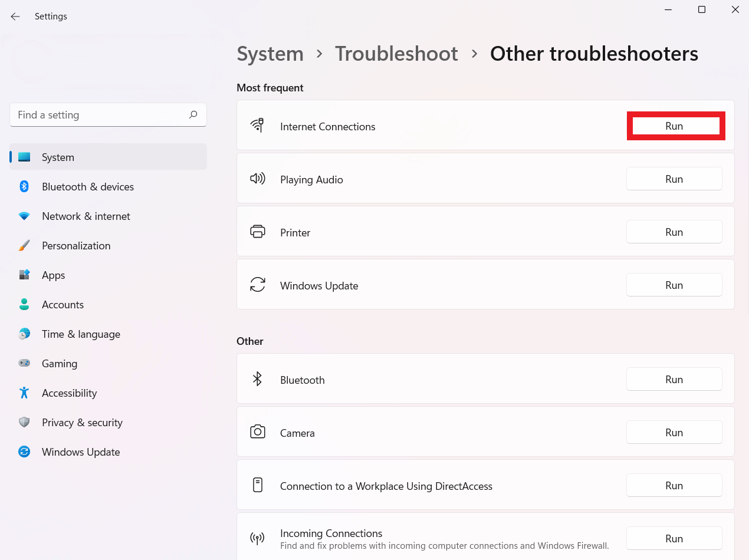Select Accounts in sidebar
Screen dimensions: 749x560
point(63,305)
